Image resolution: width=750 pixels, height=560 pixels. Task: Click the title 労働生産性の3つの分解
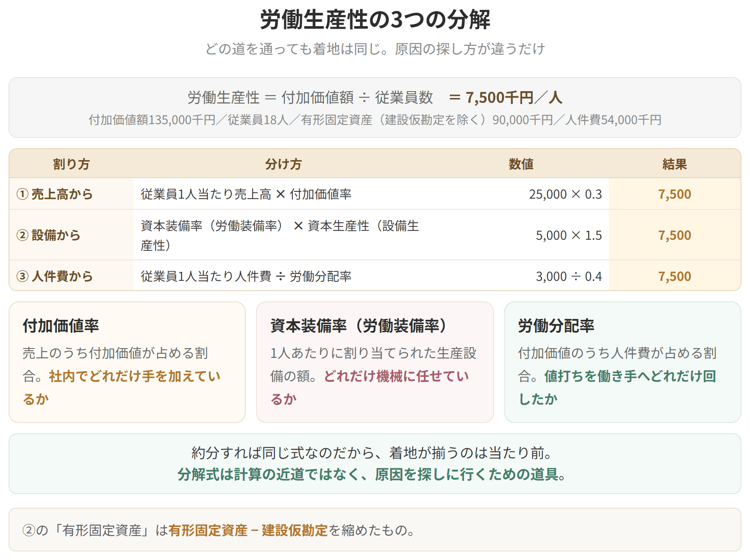(375, 20)
